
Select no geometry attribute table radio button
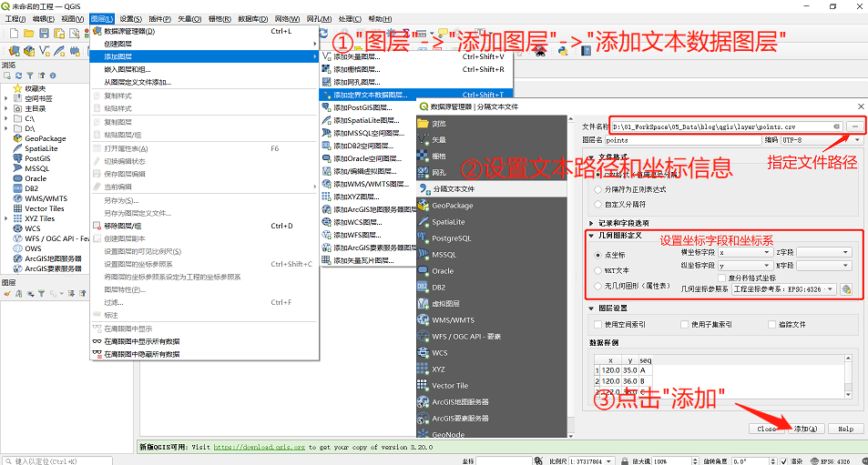click(597, 286)
